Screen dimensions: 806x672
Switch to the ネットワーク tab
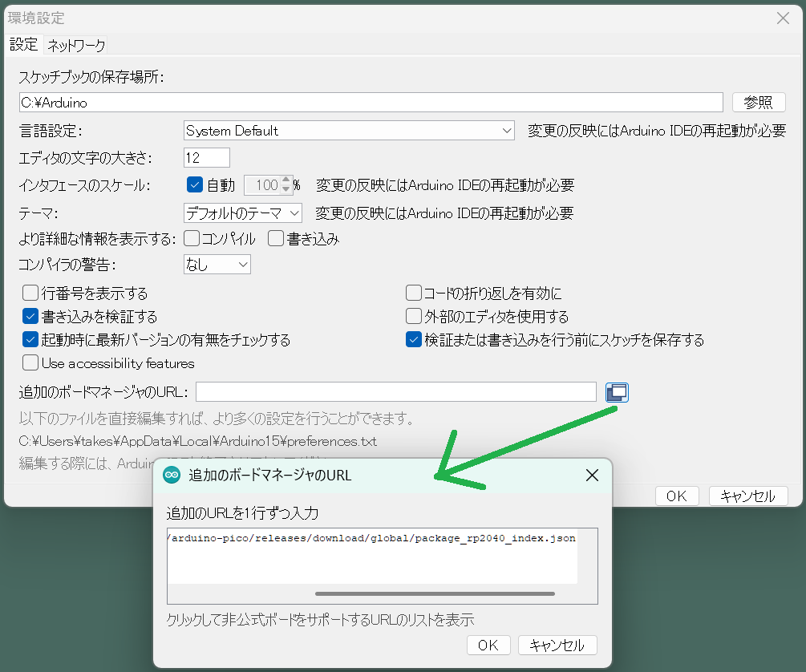[76, 45]
